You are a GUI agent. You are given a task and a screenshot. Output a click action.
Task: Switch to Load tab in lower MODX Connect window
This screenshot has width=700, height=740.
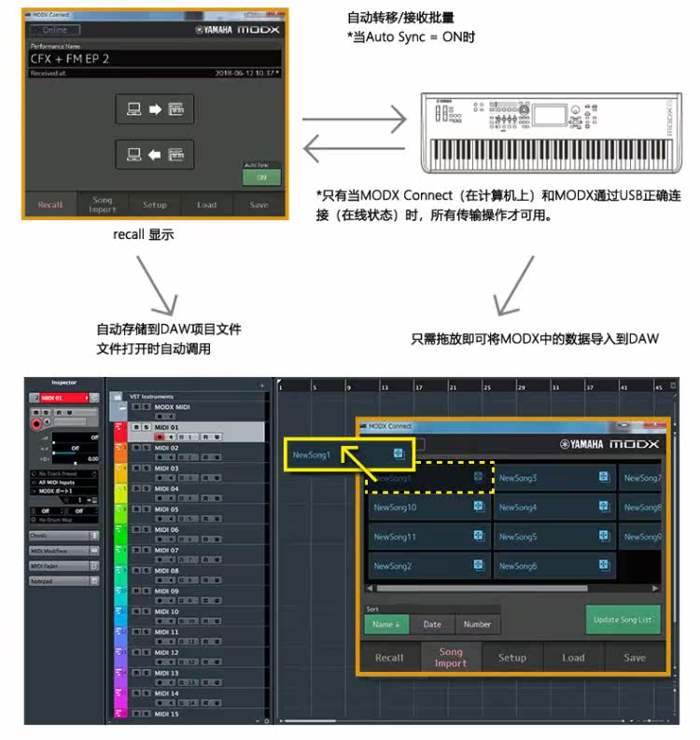(x=573, y=657)
